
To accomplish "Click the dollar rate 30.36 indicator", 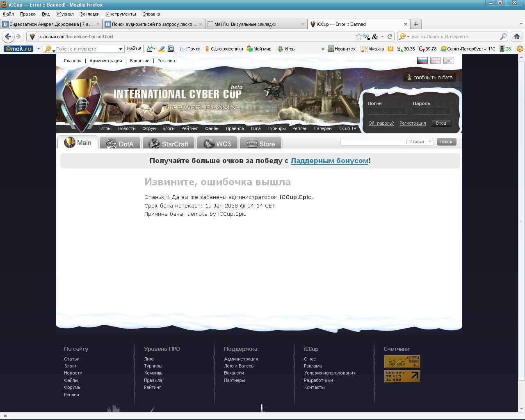I will point(406,49).
